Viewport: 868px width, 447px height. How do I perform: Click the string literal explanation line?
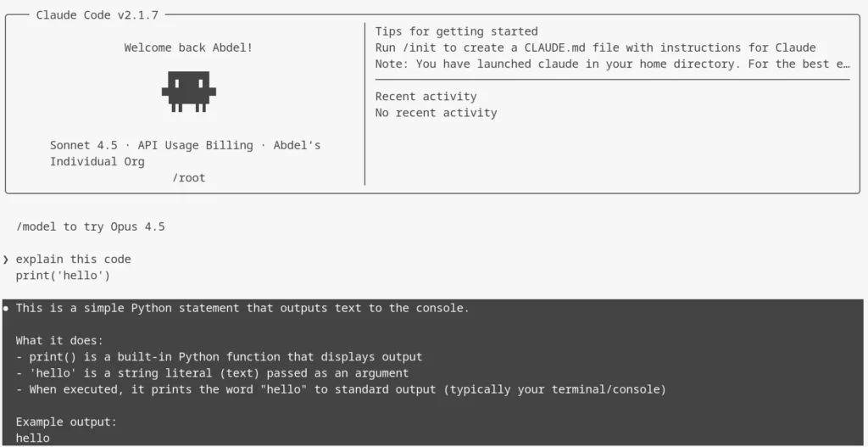pyautogui.click(x=212, y=373)
